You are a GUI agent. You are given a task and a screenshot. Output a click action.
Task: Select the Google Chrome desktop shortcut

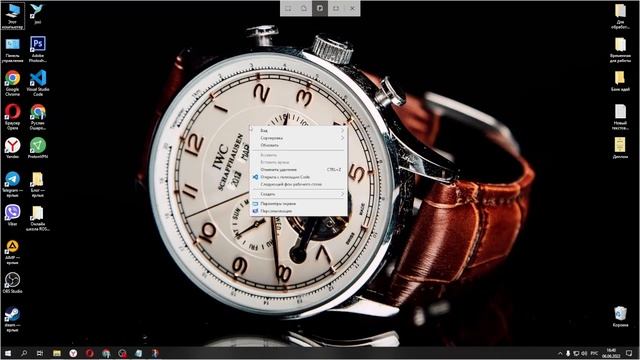[13, 83]
